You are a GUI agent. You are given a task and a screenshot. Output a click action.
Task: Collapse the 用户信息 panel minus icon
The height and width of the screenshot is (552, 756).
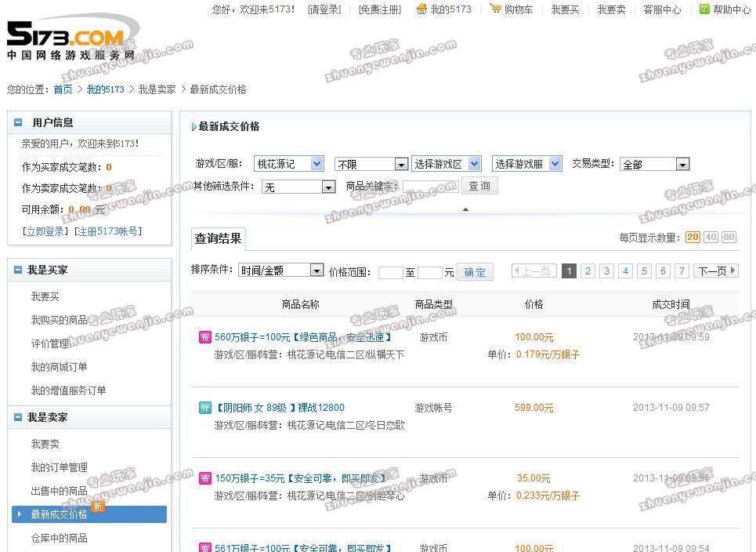(18, 122)
